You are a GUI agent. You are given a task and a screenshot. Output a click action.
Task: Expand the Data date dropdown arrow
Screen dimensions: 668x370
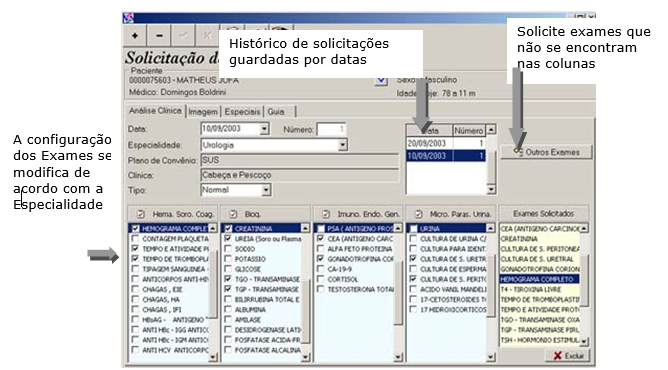pos(265,129)
